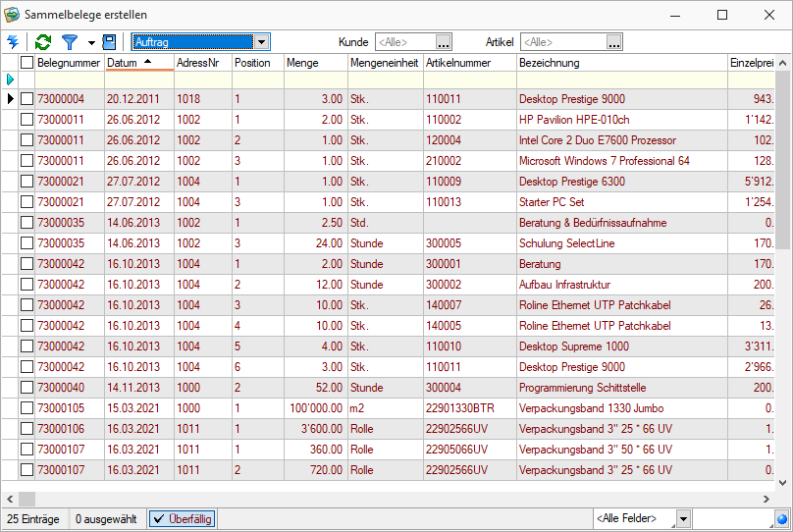The image size is (793, 532).
Task: Click the Menge 52.00 cell
Action: click(x=316, y=388)
